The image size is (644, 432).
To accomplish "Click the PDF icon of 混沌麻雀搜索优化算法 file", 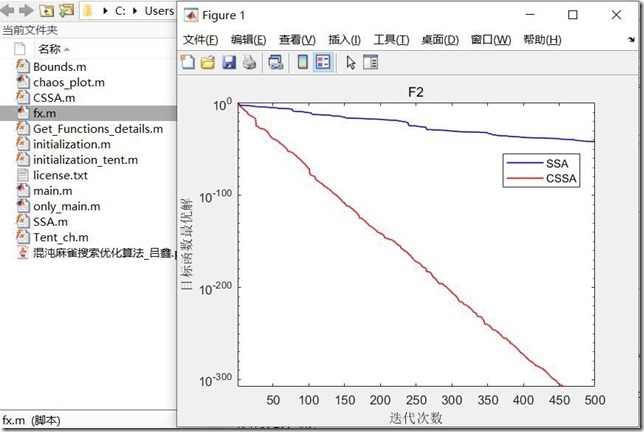I will 23,253.
